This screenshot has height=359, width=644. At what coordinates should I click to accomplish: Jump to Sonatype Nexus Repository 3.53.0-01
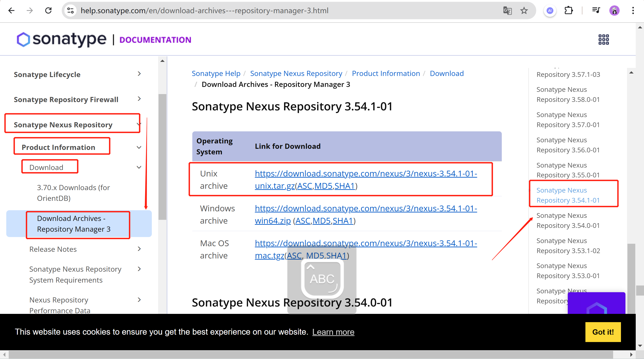(x=568, y=271)
